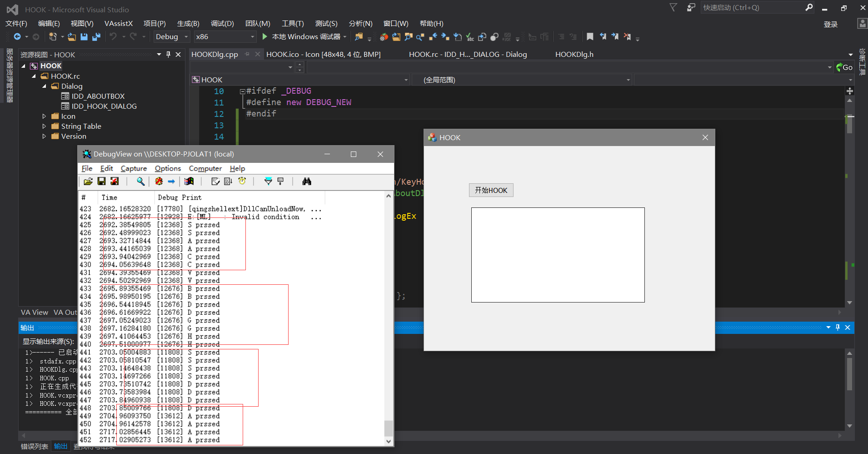Collapse the HOOK.rc node
This screenshot has width=868, height=454.
(x=34, y=76)
